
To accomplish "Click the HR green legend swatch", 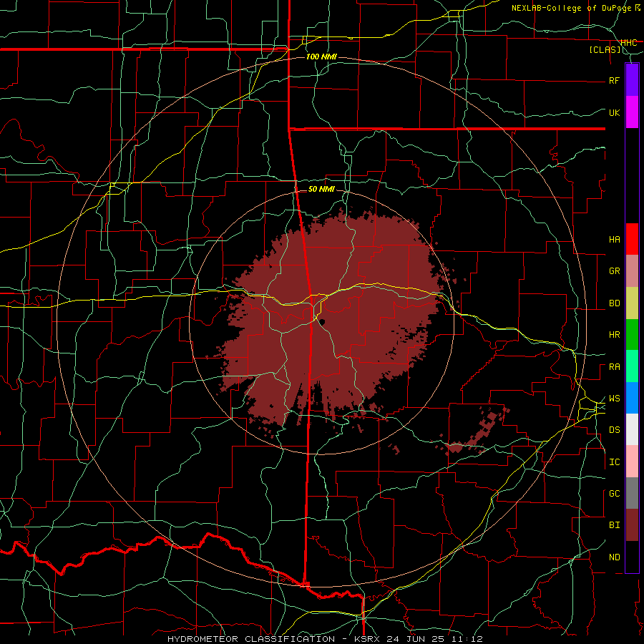I will [x=632, y=334].
